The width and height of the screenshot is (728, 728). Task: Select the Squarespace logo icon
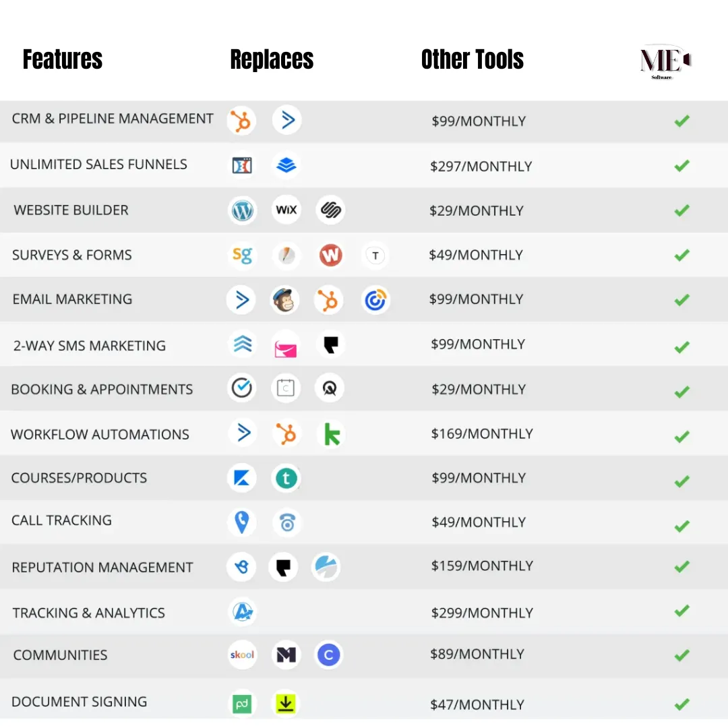(x=330, y=210)
